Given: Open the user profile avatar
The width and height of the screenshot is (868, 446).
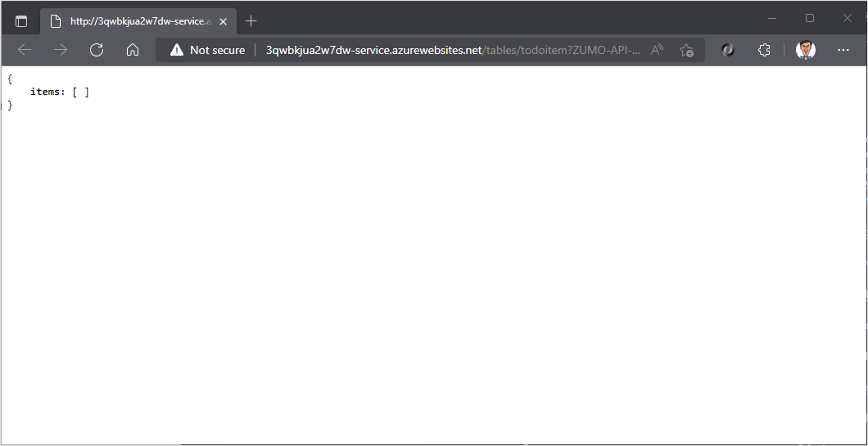Looking at the screenshot, I should point(806,51).
